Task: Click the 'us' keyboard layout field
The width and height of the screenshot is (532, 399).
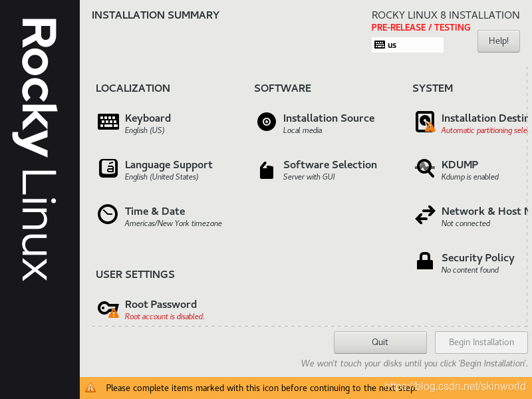Action: 408,45
